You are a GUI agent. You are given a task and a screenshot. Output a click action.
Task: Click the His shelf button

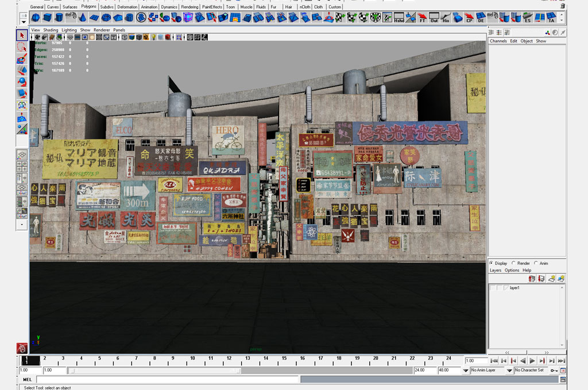tap(446, 17)
